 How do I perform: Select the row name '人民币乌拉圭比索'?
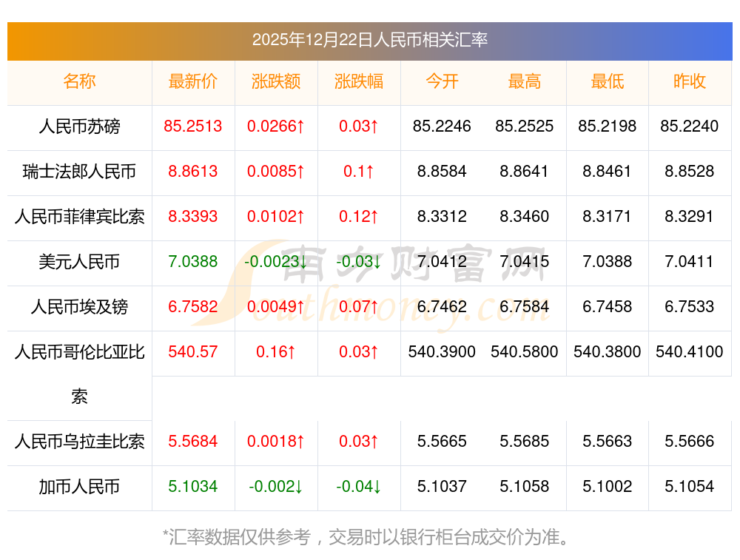(79, 441)
